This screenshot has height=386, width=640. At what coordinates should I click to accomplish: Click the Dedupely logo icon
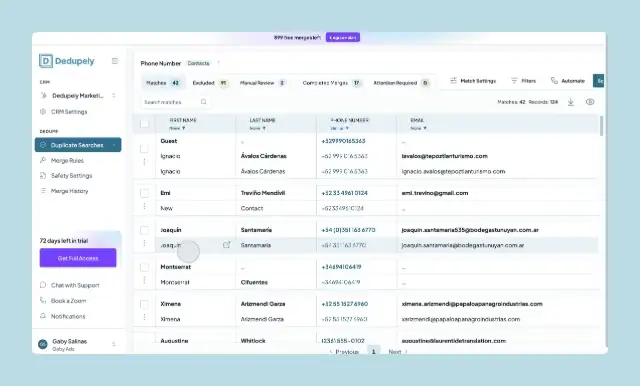coord(46,61)
